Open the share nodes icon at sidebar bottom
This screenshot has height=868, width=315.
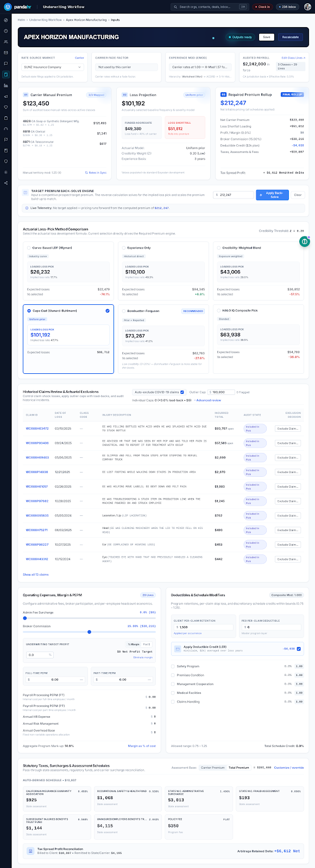coord(6,183)
